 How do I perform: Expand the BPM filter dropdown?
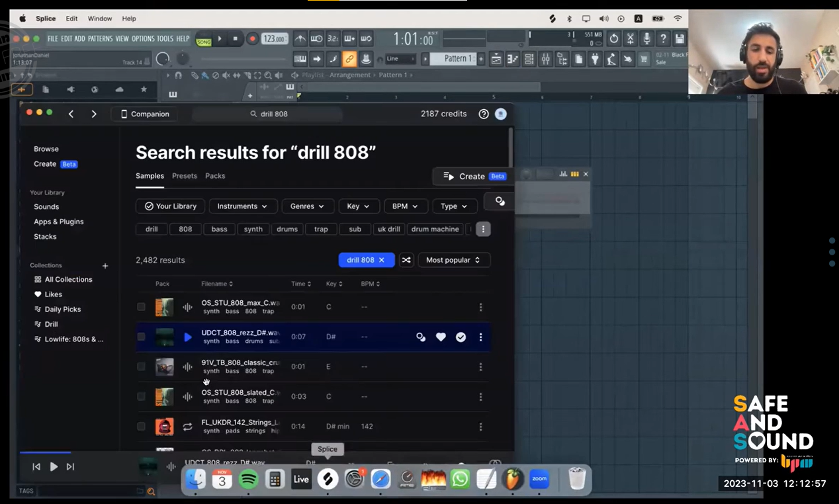coord(406,206)
